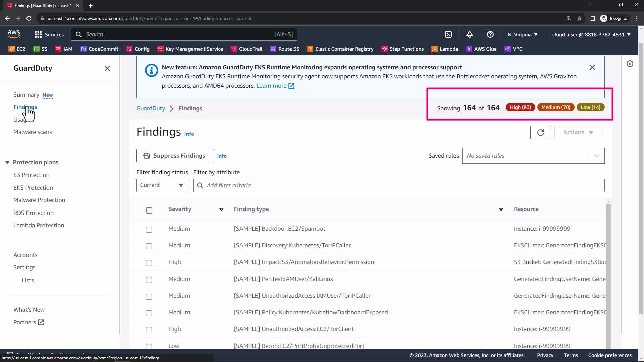644x362 pixels.
Task: Click the Suppress Findings button
Action: (x=175, y=156)
